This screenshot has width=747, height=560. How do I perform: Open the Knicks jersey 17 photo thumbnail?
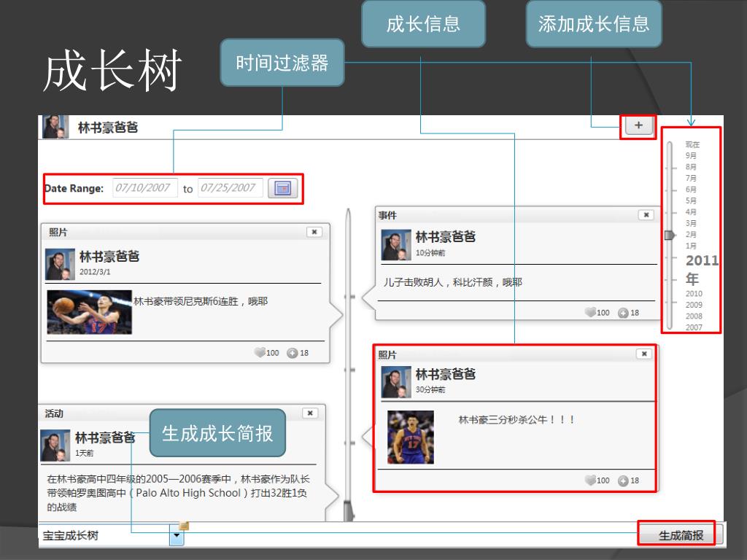point(411,437)
